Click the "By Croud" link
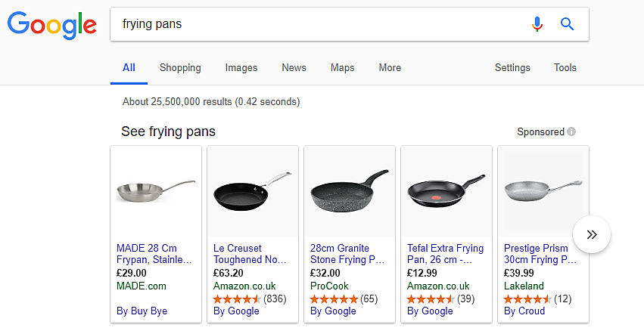This screenshot has width=644, height=334. coord(521,311)
